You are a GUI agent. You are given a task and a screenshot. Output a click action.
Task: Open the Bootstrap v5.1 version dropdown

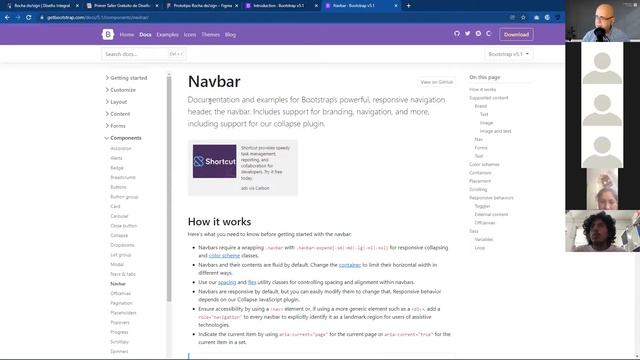pyautogui.click(x=509, y=54)
